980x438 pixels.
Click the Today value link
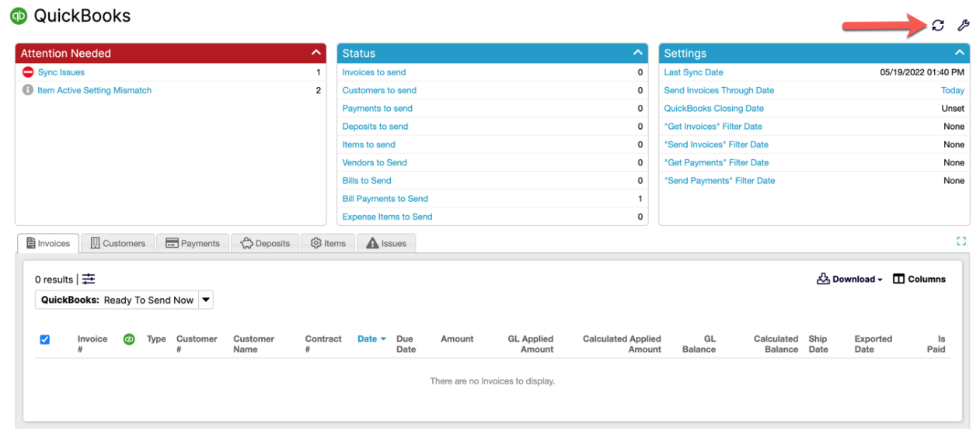tap(953, 90)
